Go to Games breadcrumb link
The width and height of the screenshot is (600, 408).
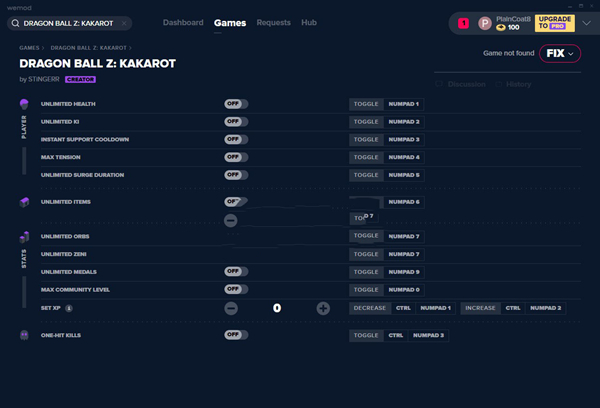click(30, 47)
